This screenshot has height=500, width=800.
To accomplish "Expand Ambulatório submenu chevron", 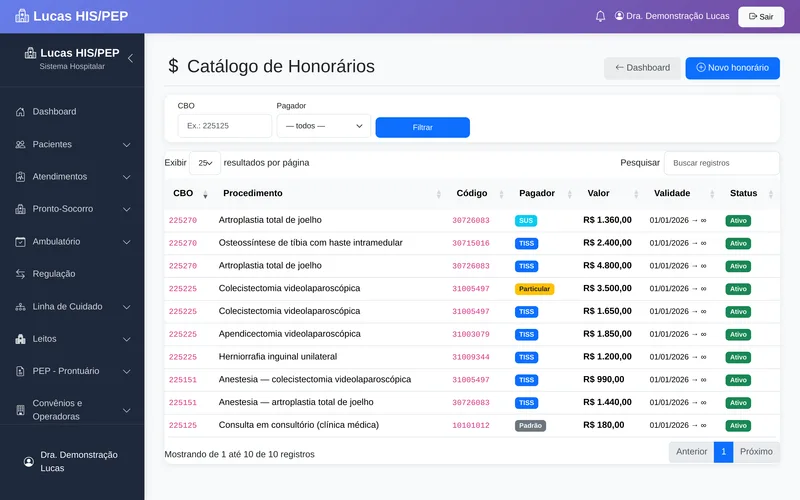I will (x=127, y=242).
